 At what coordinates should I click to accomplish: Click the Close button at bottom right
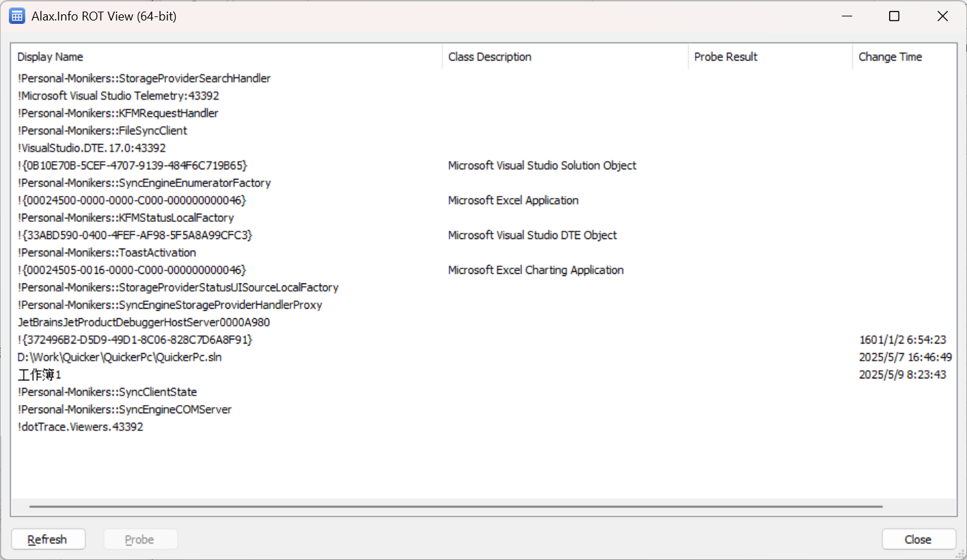[918, 540]
